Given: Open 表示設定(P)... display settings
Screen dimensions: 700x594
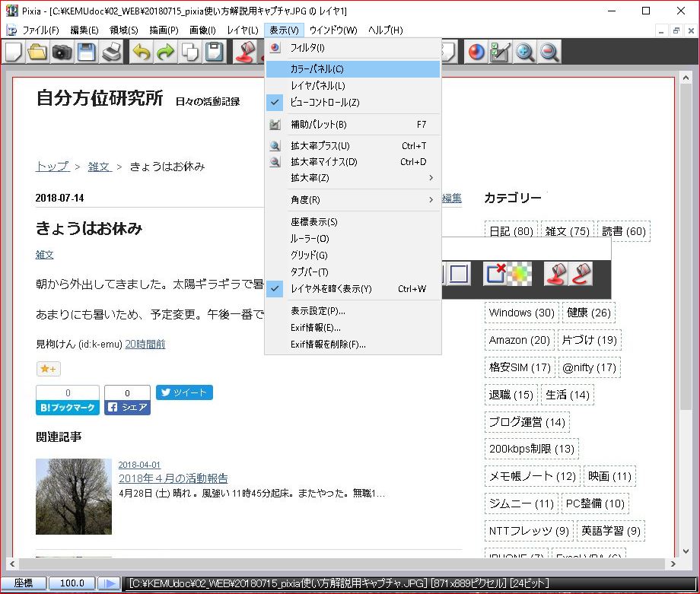Looking at the screenshot, I should click(x=353, y=311).
